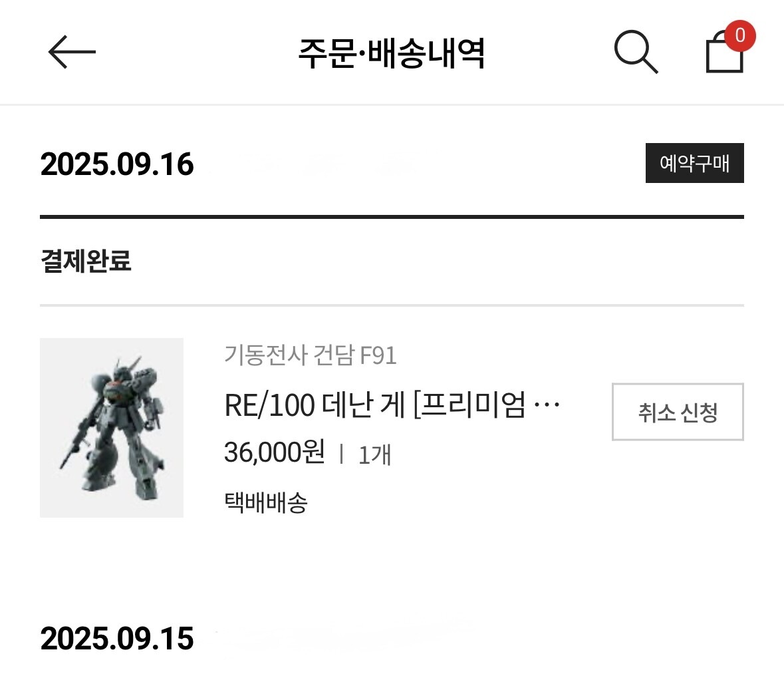784x684 pixels.
Task: Click the 예약구매 black label badge
Action: tap(694, 163)
